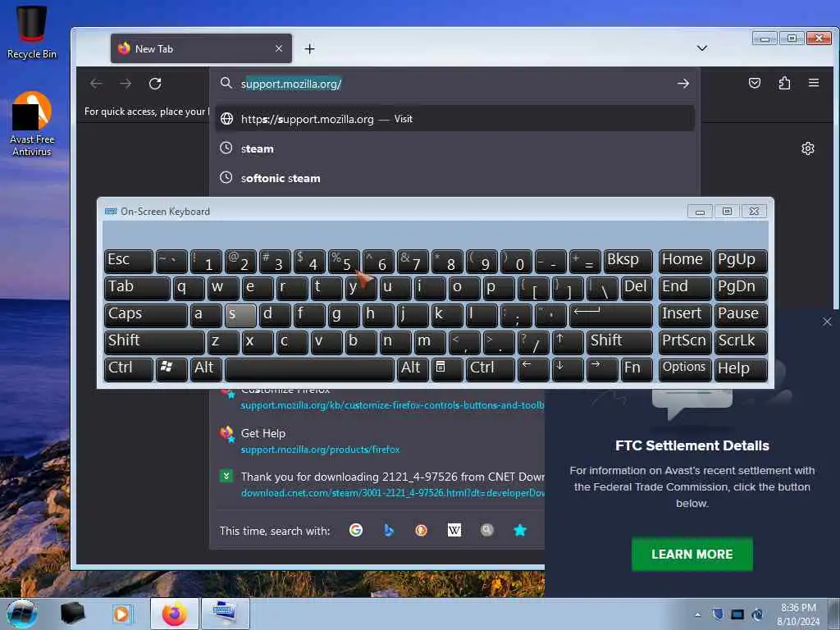840x630 pixels.
Task: Tap the Bksp key on On-Screen Keyboard
Action: (628, 262)
